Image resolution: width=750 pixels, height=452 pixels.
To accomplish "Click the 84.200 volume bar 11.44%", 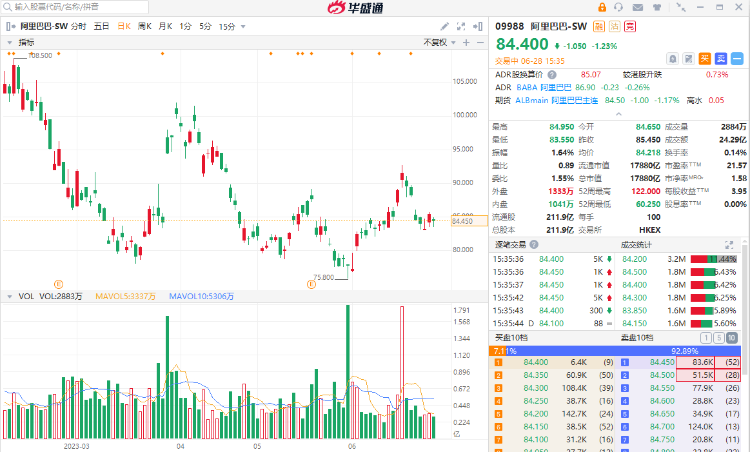I will [714, 259].
